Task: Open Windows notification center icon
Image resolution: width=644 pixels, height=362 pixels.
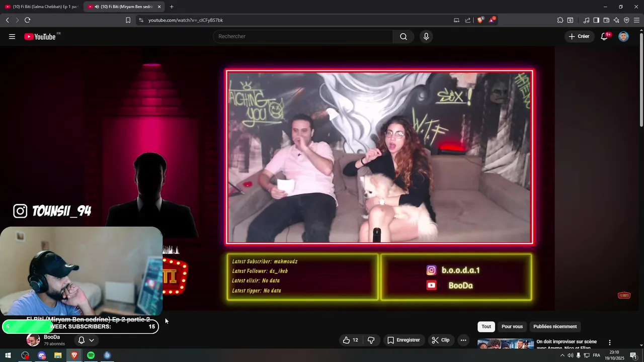Action: [633, 355]
